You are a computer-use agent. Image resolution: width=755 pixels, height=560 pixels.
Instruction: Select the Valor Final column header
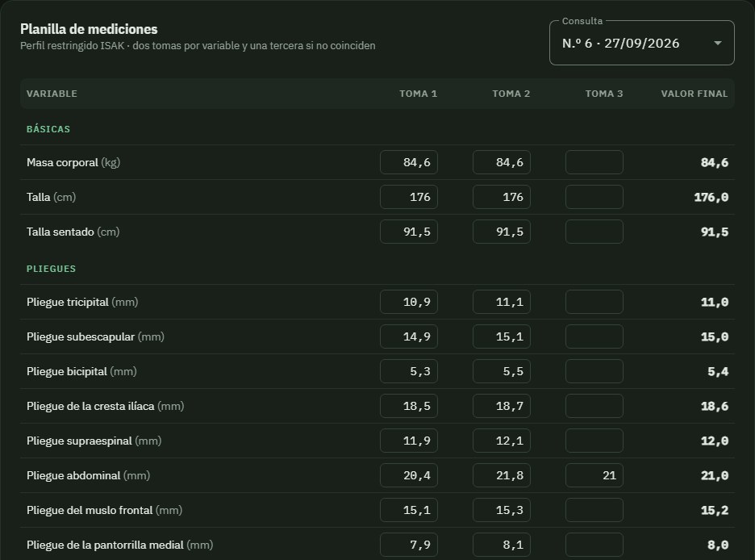pos(695,94)
